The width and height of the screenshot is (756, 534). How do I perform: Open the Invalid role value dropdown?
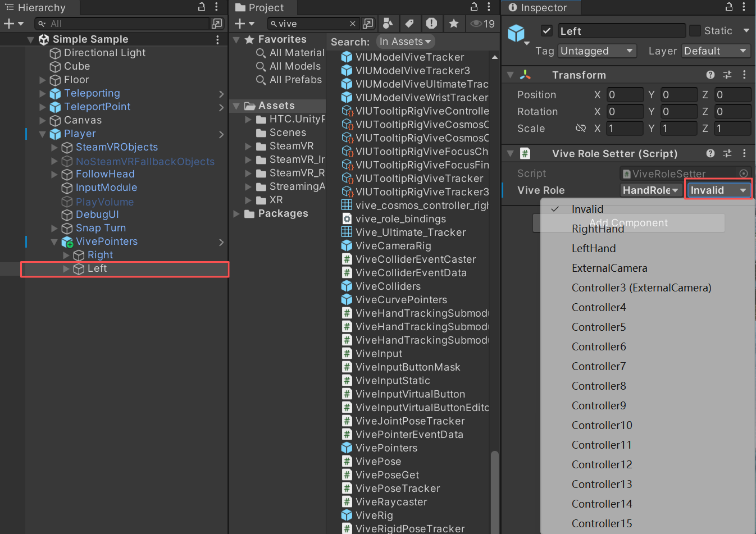pyautogui.click(x=718, y=190)
